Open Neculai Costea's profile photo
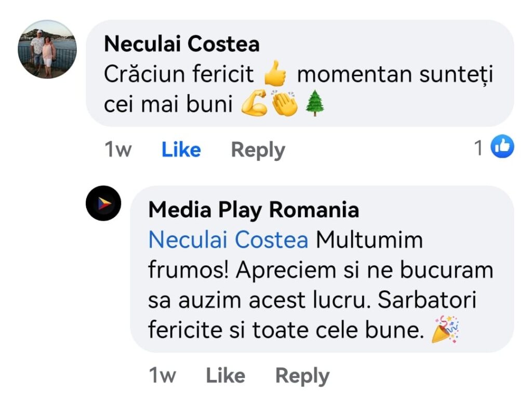 click(x=47, y=50)
